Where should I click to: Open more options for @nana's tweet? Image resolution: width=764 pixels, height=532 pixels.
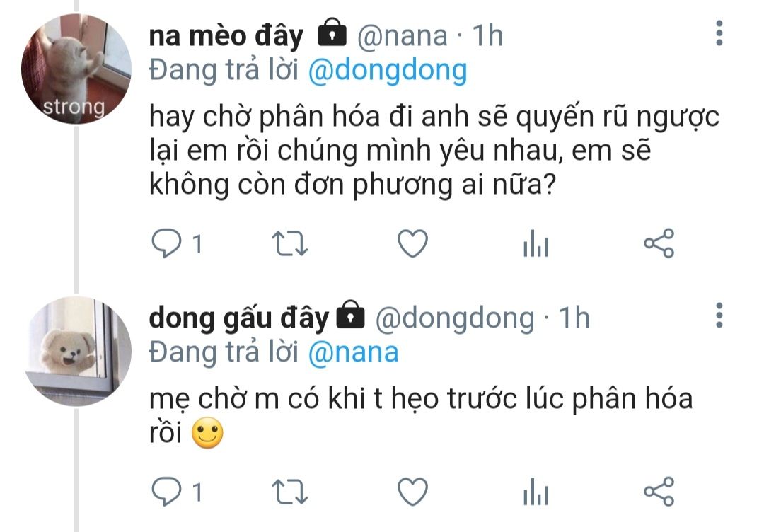[719, 33]
